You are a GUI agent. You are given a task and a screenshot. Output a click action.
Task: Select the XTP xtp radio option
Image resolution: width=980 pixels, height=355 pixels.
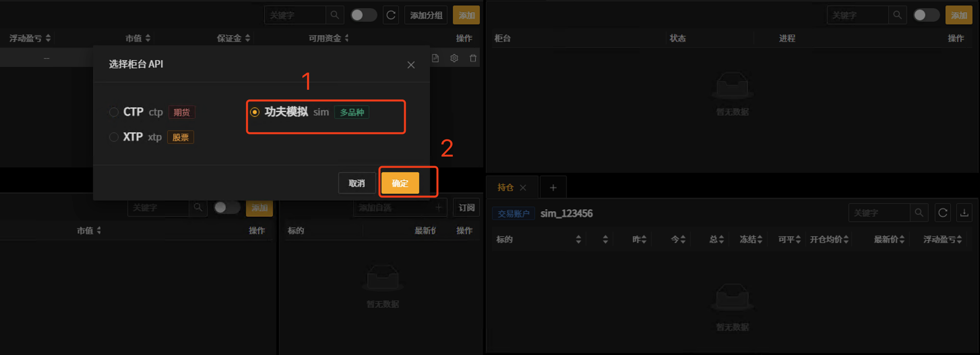coord(114,137)
